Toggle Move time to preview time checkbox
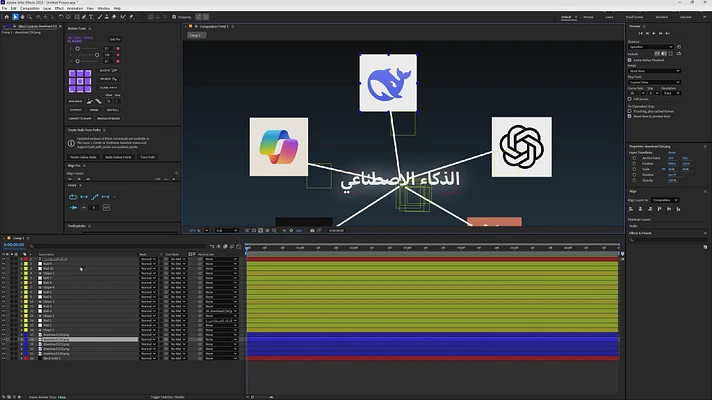This screenshot has height=400, width=712. pos(630,116)
